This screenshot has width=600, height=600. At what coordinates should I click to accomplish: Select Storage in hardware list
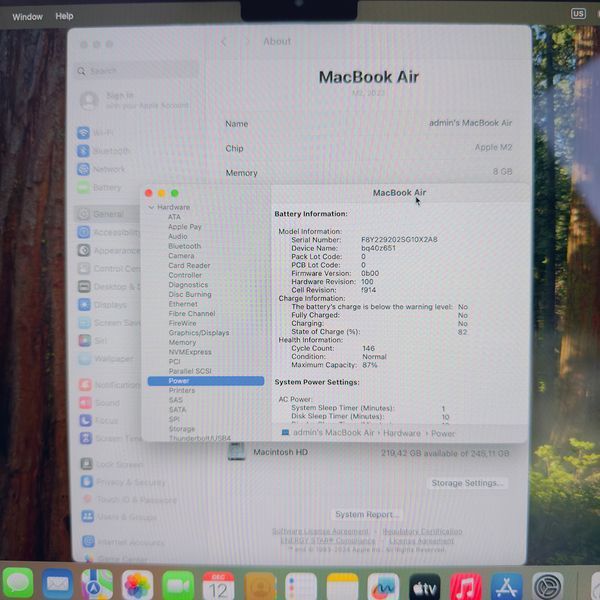(182, 429)
